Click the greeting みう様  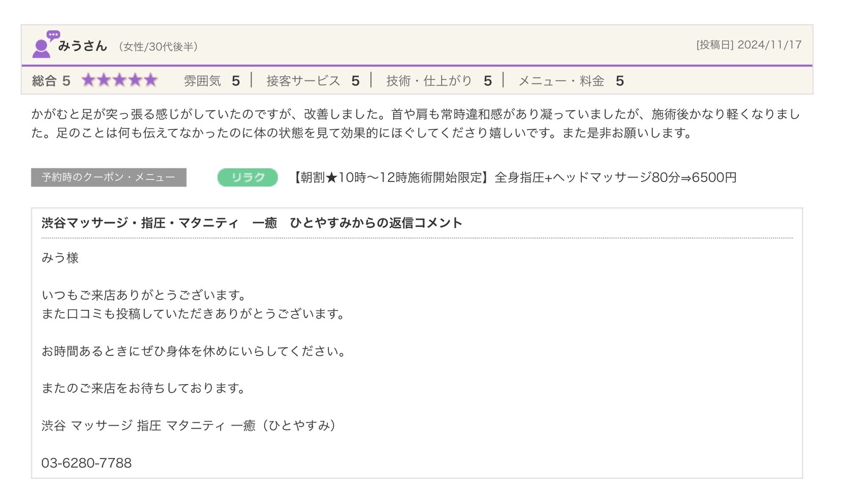pos(60,258)
